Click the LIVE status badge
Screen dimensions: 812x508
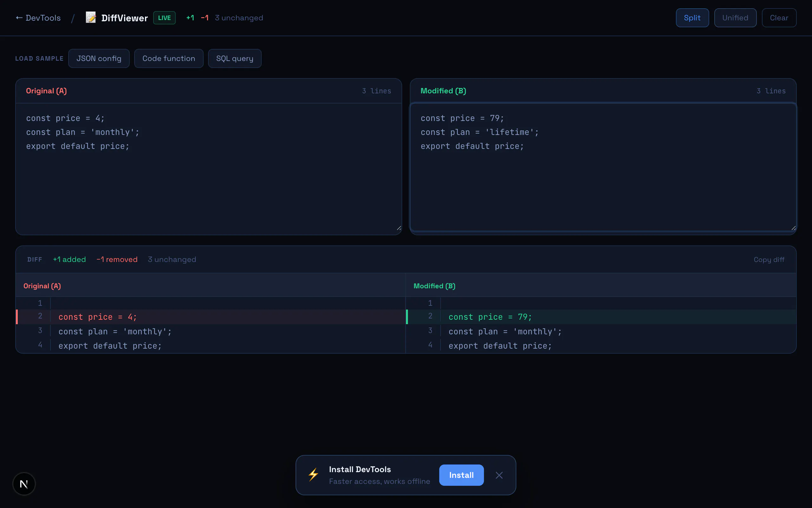pyautogui.click(x=164, y=18)
